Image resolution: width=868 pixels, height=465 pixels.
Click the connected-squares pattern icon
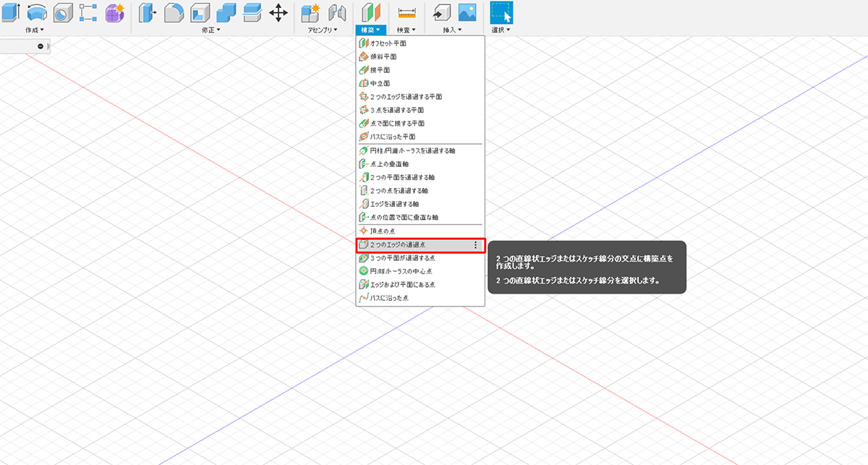[x=88, y=12]
